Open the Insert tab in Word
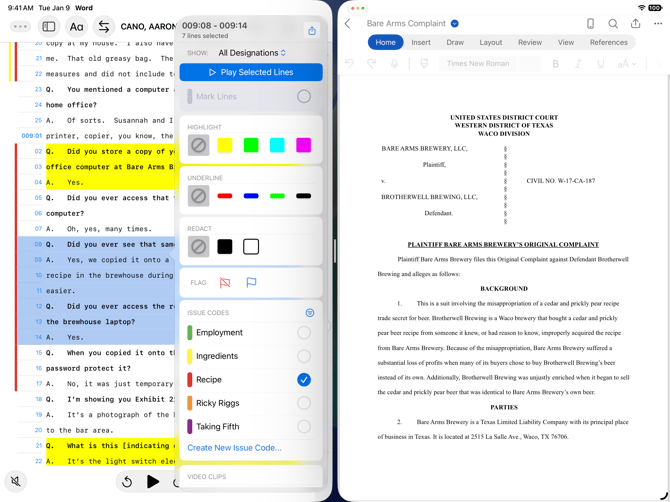This screenshot has height=502, width=670. [x=421, y=42]
